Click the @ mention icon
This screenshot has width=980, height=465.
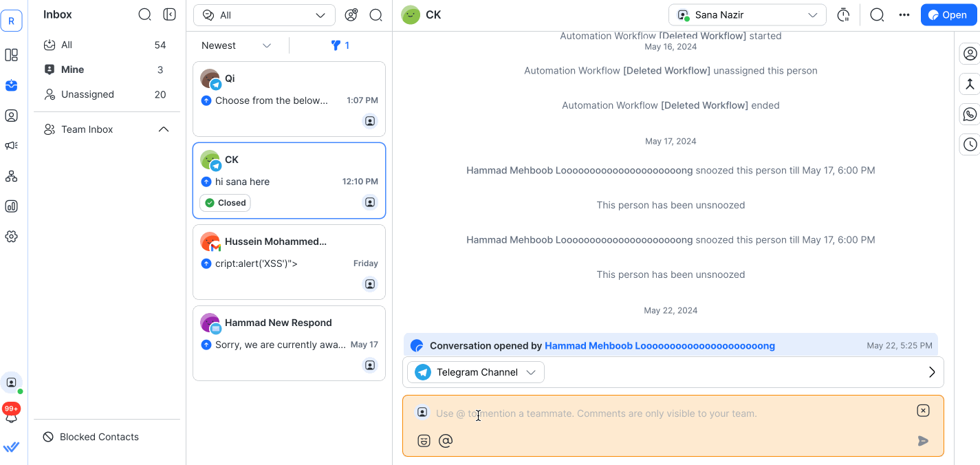tap(446, 441)
